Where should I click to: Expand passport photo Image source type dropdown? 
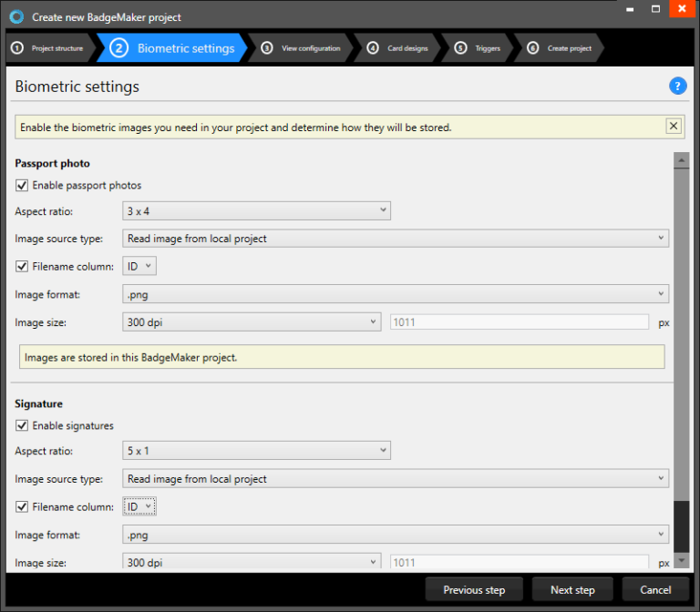point(395,239)
